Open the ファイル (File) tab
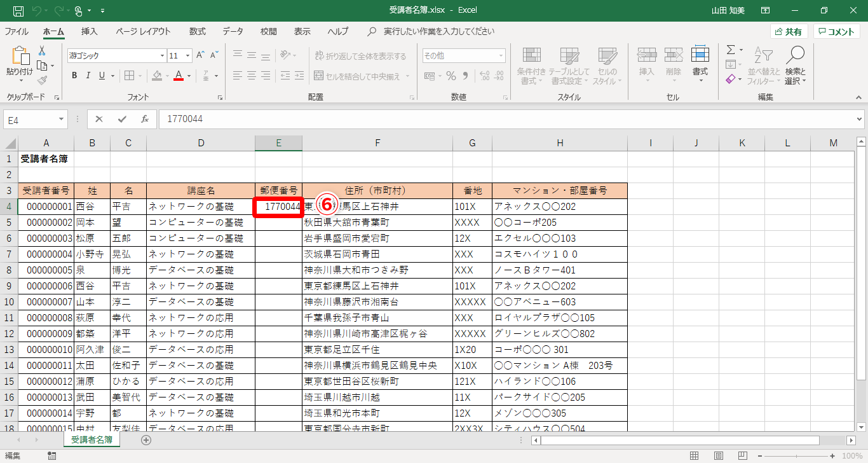 pos(17,31)
